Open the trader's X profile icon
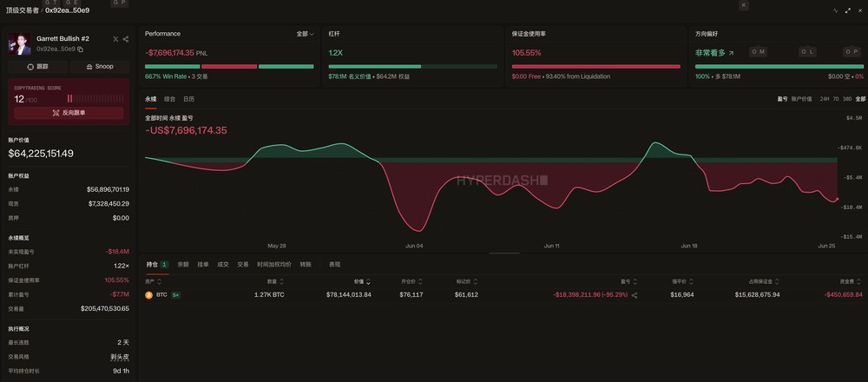Image resolution: width=868 pixels, height=382 pixels. 115,39
